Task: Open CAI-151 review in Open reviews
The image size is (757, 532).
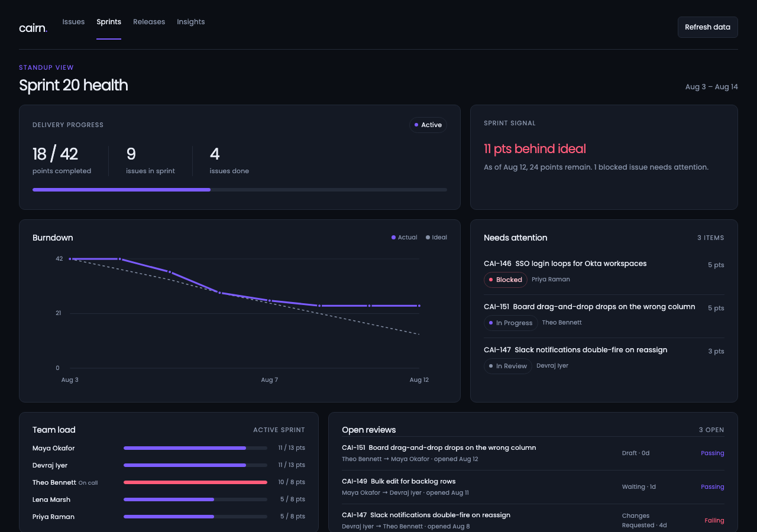Action: coord(439,448)
